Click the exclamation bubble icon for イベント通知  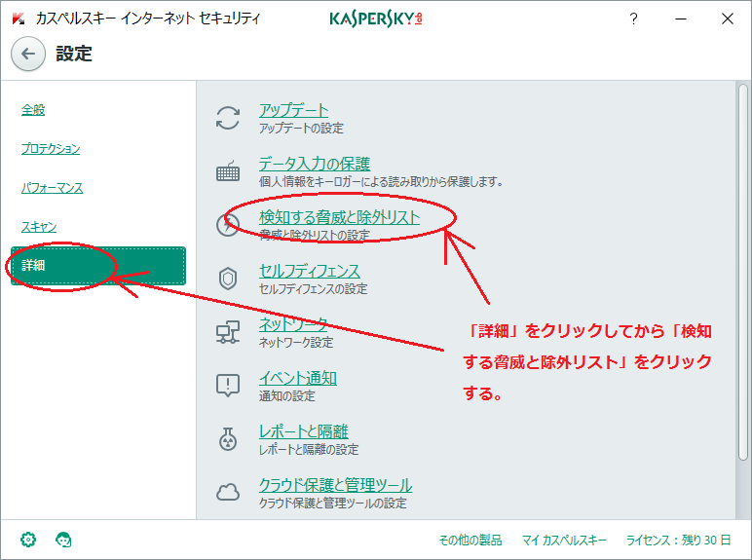(x=228, y=386)
